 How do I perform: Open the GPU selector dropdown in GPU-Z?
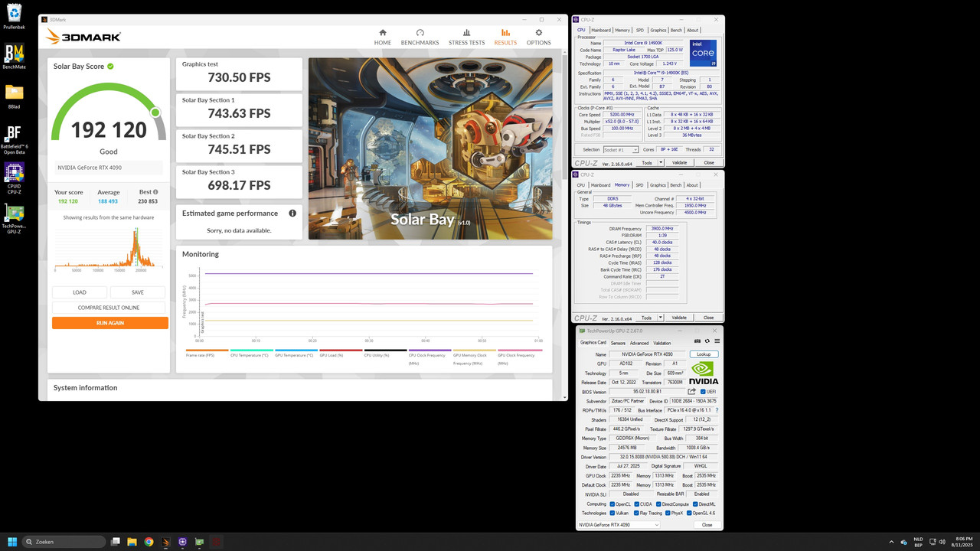[619, 525]
